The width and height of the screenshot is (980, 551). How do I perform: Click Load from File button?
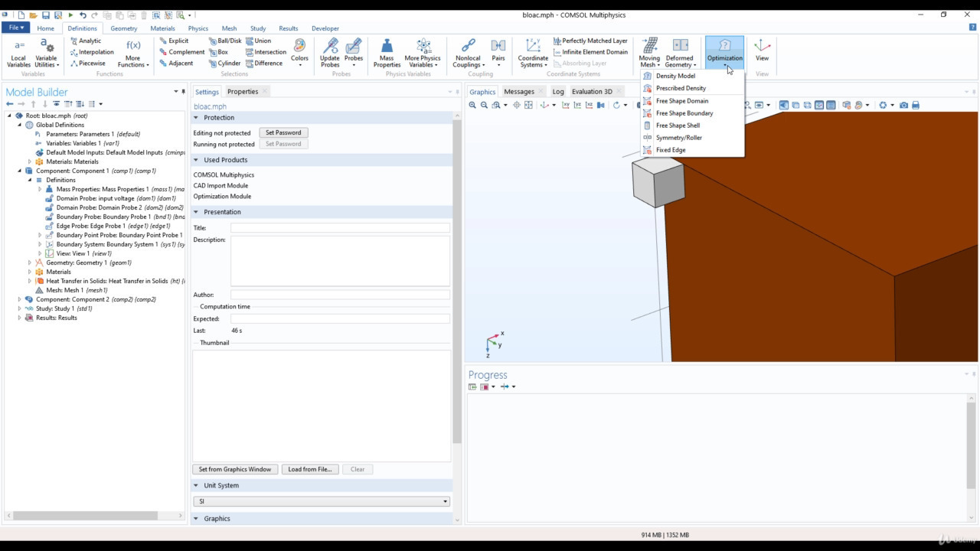pyautogui.click(x=310, y=469)
